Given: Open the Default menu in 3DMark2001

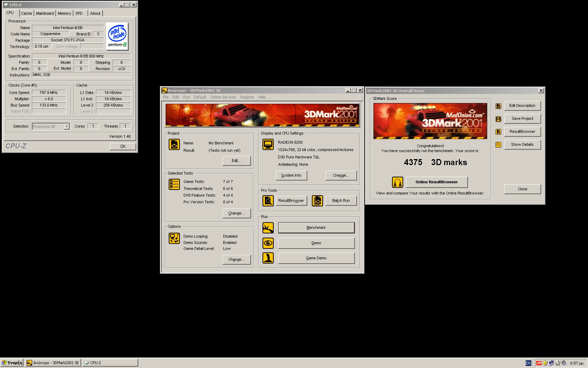Looking at the screenshot, I should [x=200, y=97].
